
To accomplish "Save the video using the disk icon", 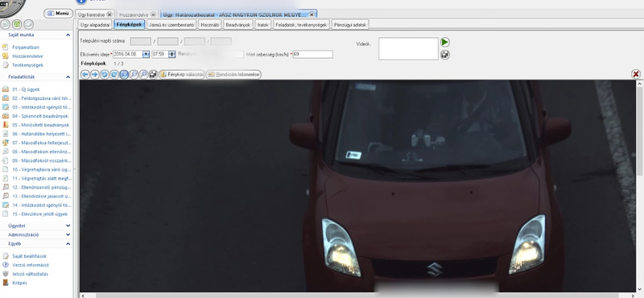I will 445,55.
